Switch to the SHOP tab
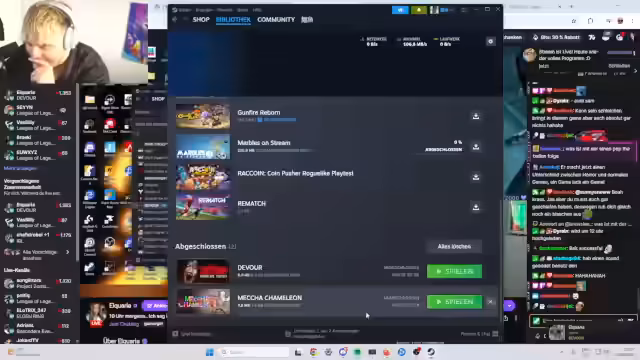The height and width of the screenshot is (360, 640). point(201,20)
